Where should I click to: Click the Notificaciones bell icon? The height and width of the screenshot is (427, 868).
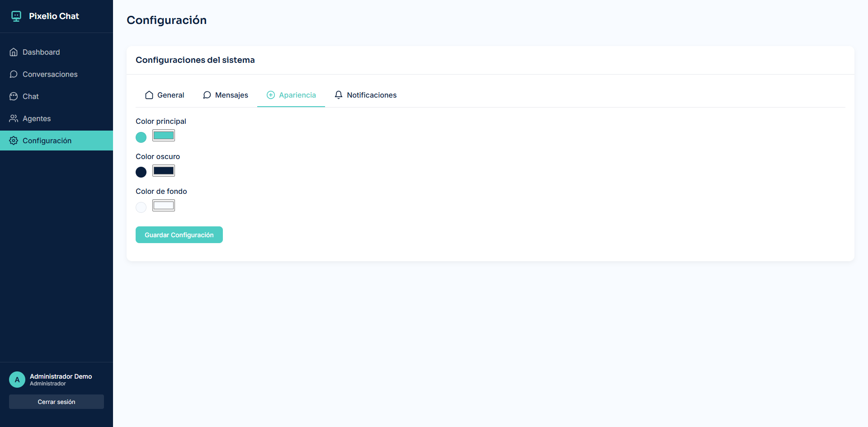click(339, 95)
